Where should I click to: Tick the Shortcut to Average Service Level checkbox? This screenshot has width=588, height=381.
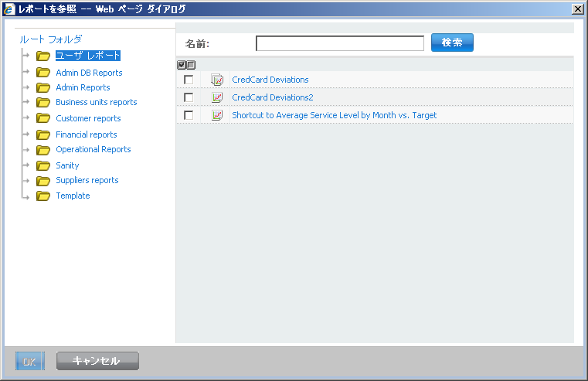tap(189, 115)
